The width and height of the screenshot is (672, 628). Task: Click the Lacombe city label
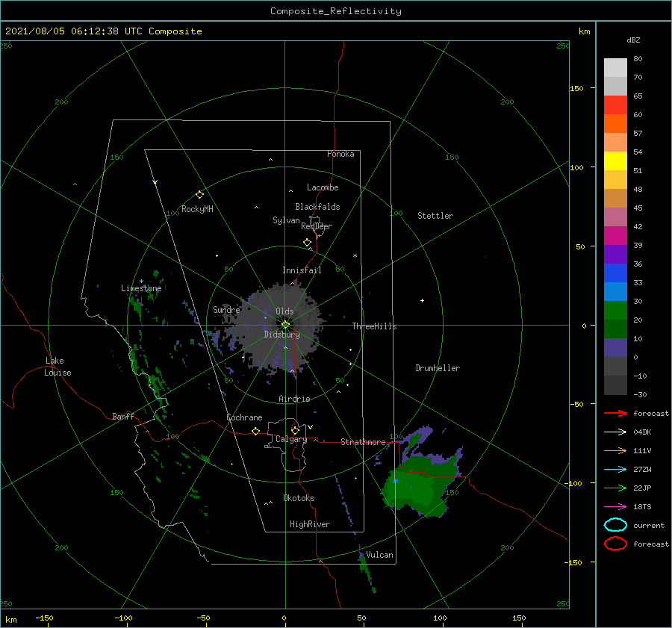click(323, 187)
